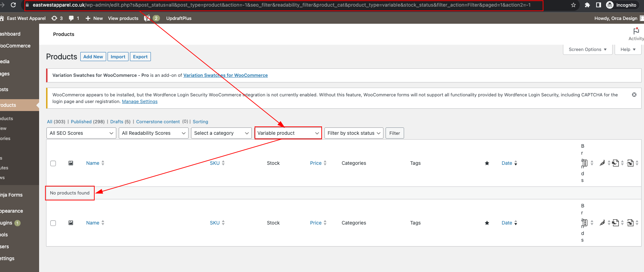Toggle the browser side panel icon
The image size is (644, 272).
pos(599,5)
